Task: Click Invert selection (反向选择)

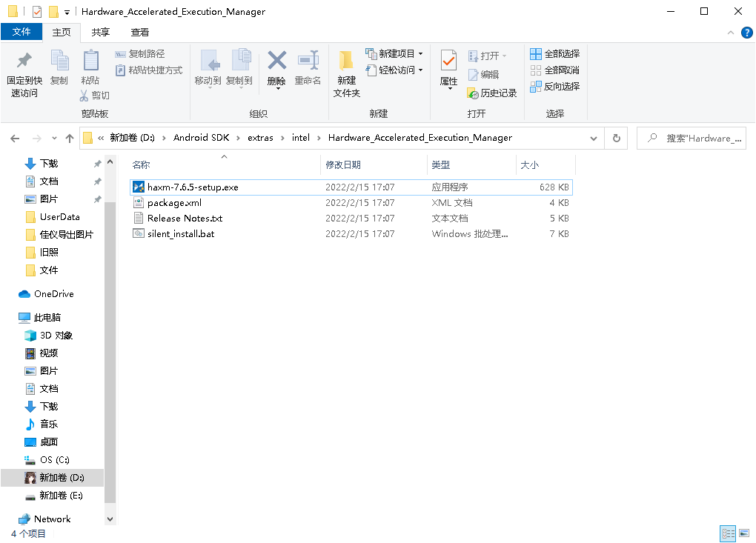Action: pyautogui.click(x=555, y=87)
